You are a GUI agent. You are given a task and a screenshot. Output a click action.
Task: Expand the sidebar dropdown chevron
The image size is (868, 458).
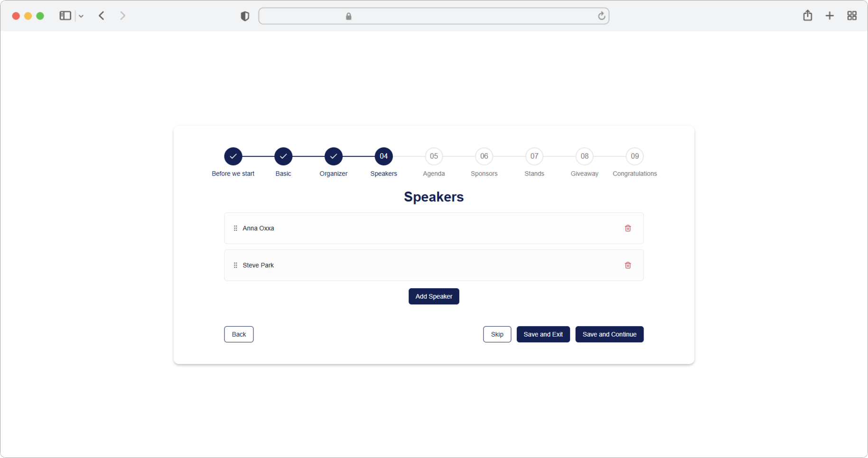coord(81,16)
